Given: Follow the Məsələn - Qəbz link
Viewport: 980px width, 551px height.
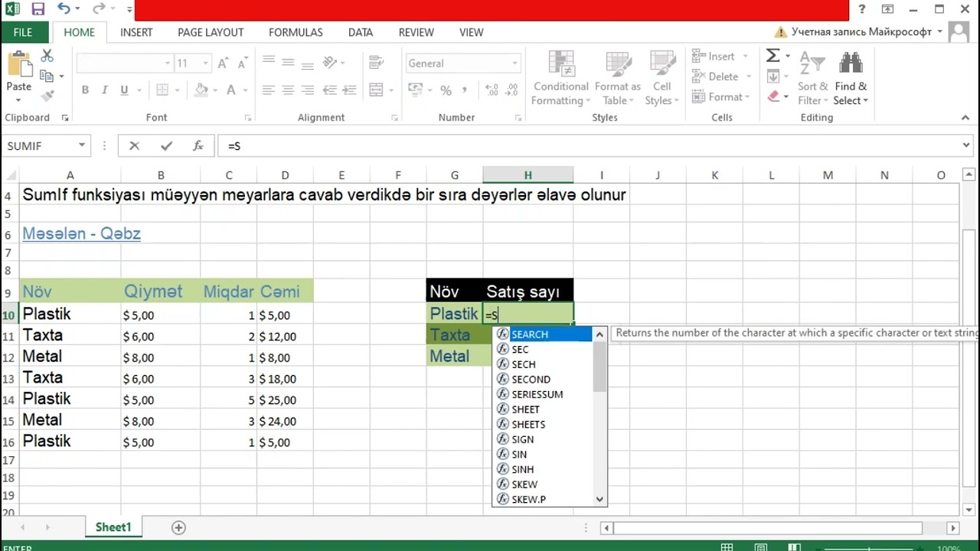Looking at the screenshot, I should [82, 234].
